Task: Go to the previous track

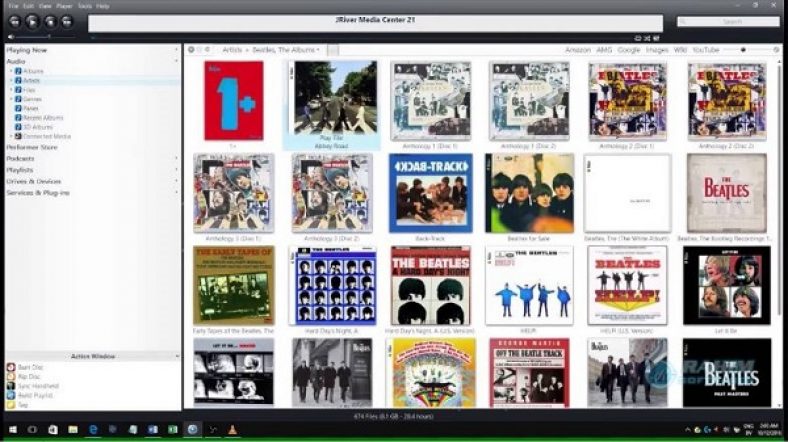Action: click(x=15, y=22)
